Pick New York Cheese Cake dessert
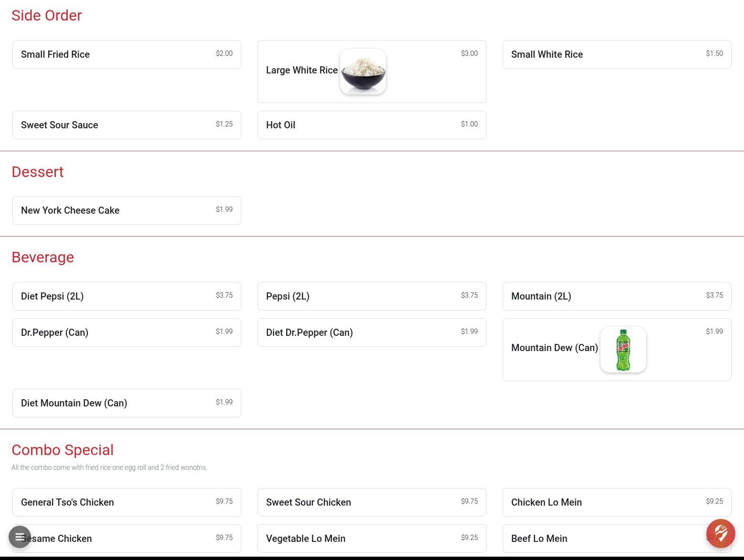This screenshot has width=744, height=560. 127,210
